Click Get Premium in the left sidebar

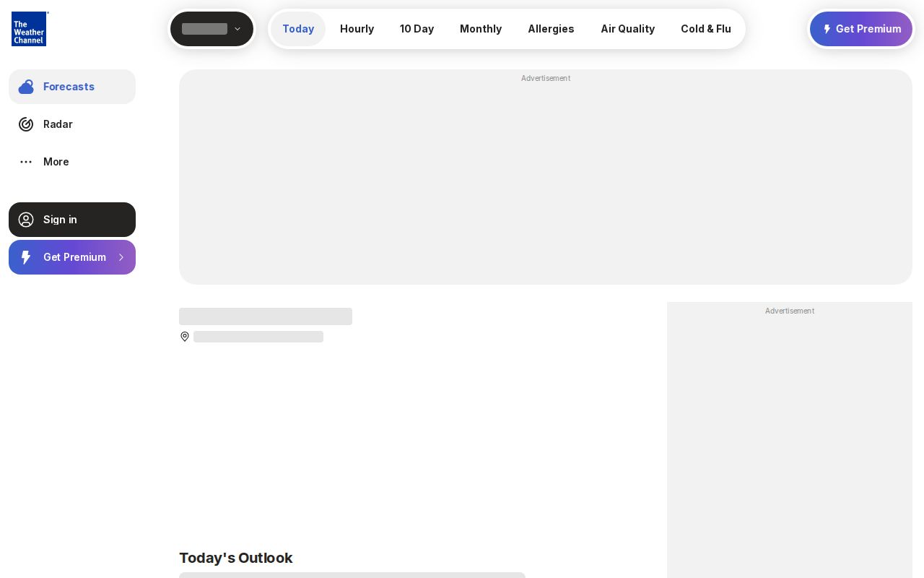tap(72, 257)
